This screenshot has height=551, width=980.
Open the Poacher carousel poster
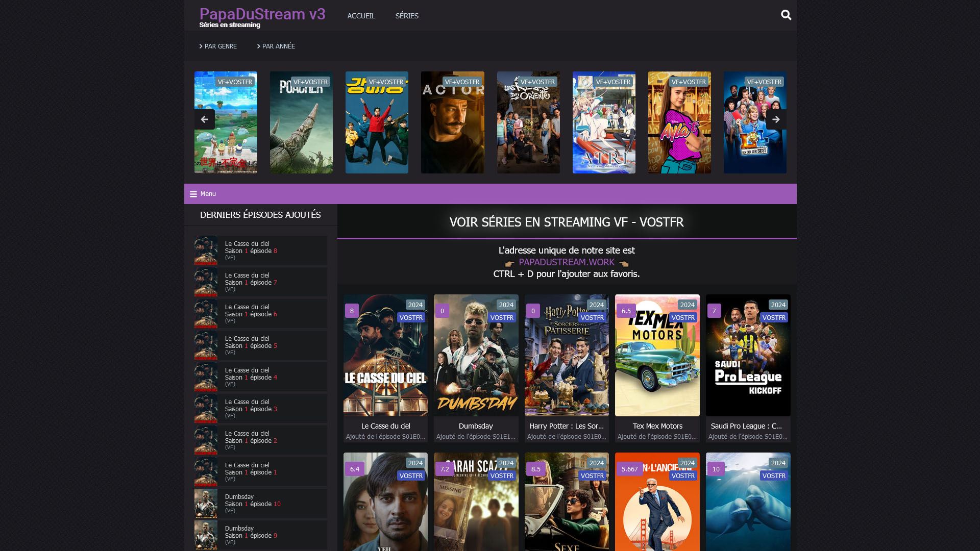(x=301, y=122)
